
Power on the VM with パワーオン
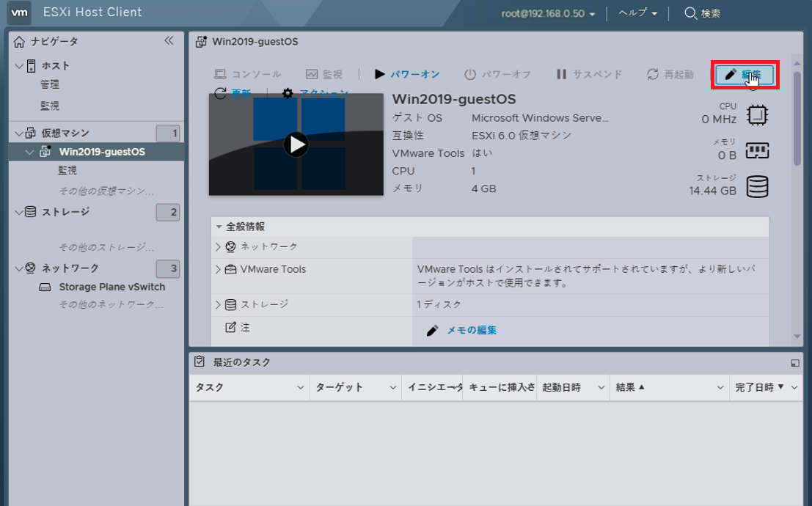click(407, 74)
